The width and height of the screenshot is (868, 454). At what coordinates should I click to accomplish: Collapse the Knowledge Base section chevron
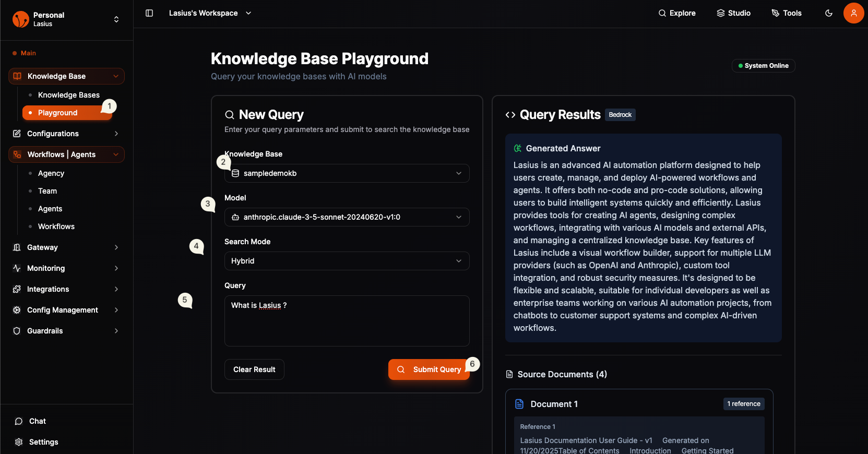pyautogui.click(x=116, y=76)
